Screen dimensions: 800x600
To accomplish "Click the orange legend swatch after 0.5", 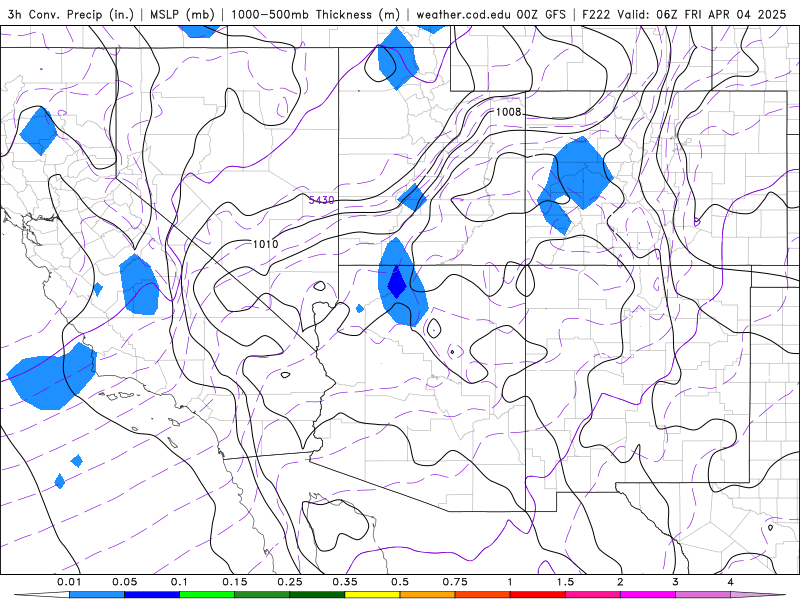I will [x=428, y=595].
